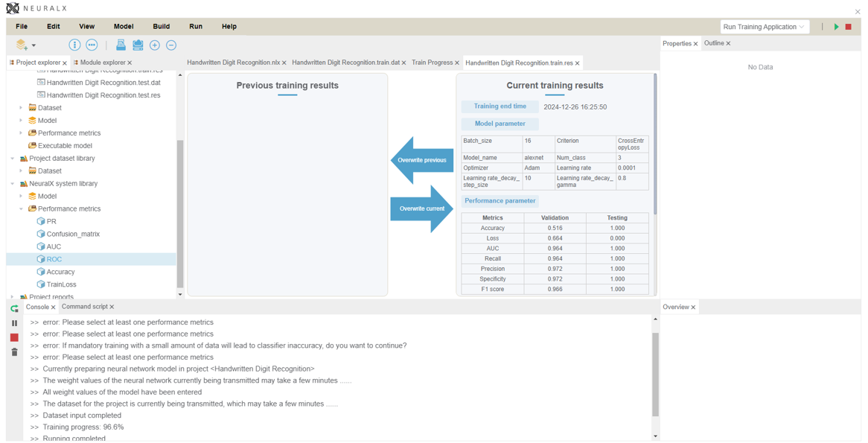Select Confusion_matrix in the performance metrics tree
The width and height of the screenshot is (868, 443).
(73, 234)
